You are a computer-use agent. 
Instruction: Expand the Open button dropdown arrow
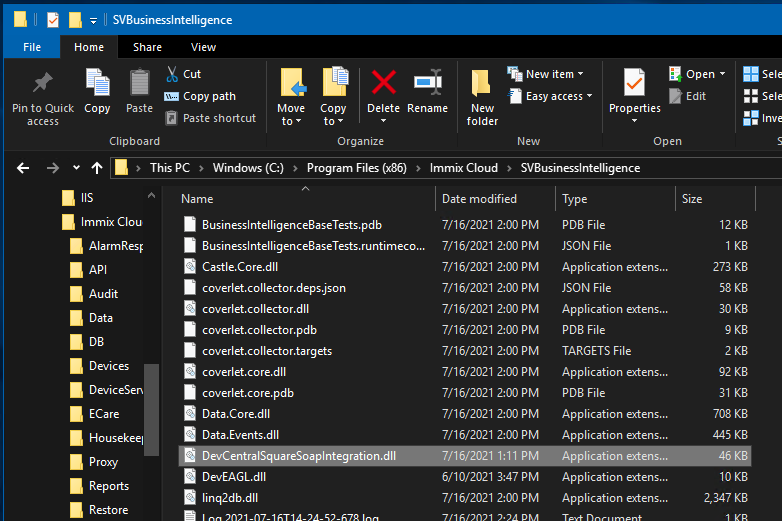[722, 74]
